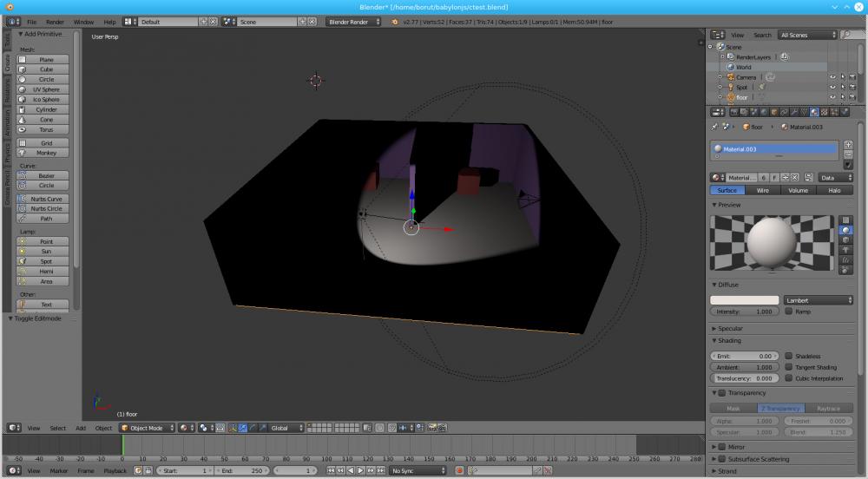868x479 pixels.
Task: Click the add material slot plus icon
Action: (848, 144)
